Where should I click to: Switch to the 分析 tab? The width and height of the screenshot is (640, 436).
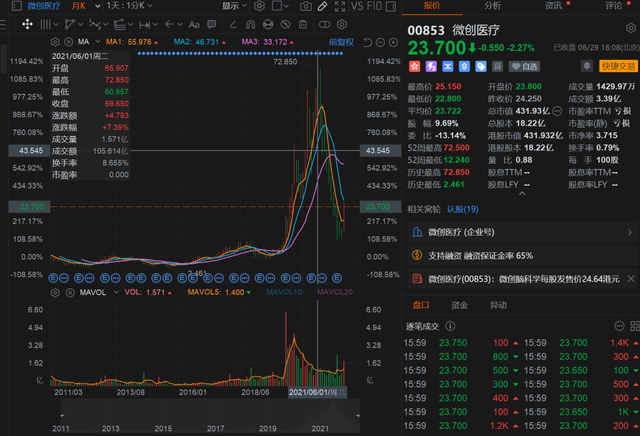pyautogui.click(x=493, y=6)
